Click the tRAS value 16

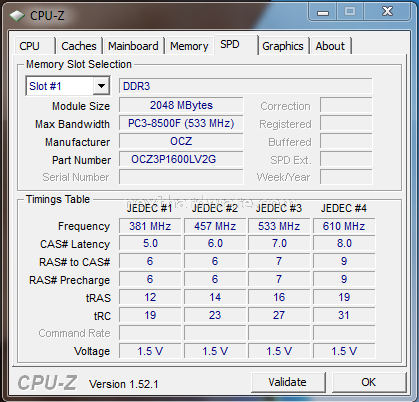(x=279, y=297)
